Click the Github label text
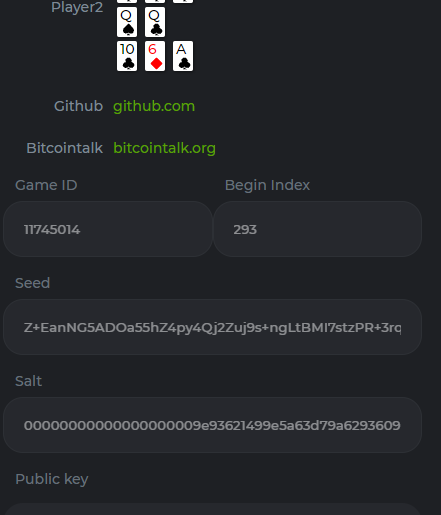The image size is (441, 515). (x=78, y=106)
